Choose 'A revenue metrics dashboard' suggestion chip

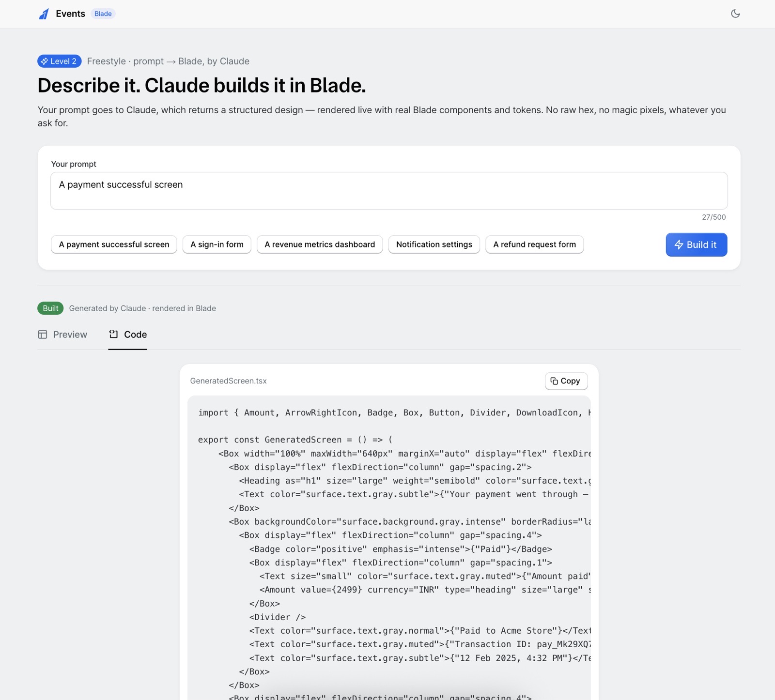point(320,244)
